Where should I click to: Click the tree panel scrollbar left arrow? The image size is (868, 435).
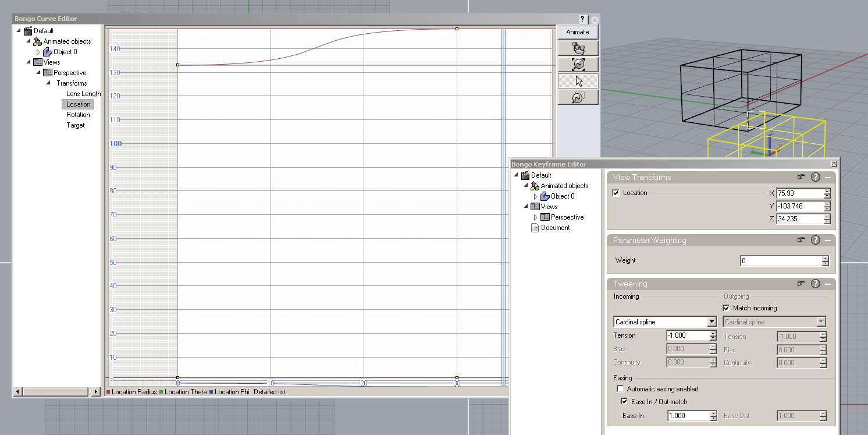17,392
